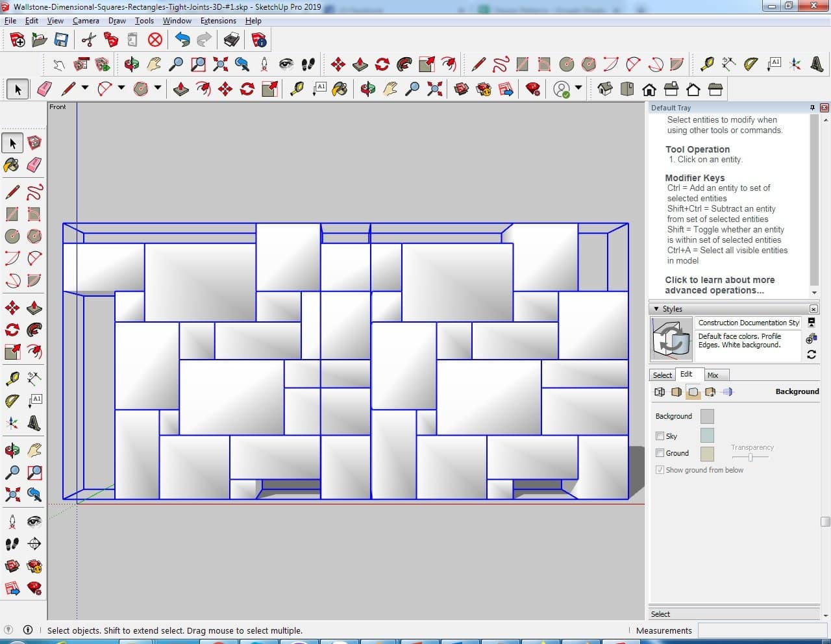
Task: Open Watermark settings icon in Styles
Action: click(x=710, y=392)
